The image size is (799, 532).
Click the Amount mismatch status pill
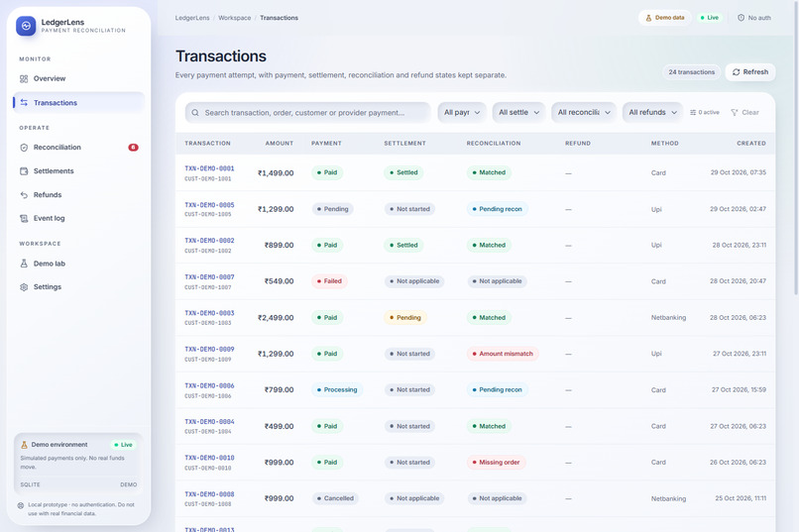[x=503, y=354]
